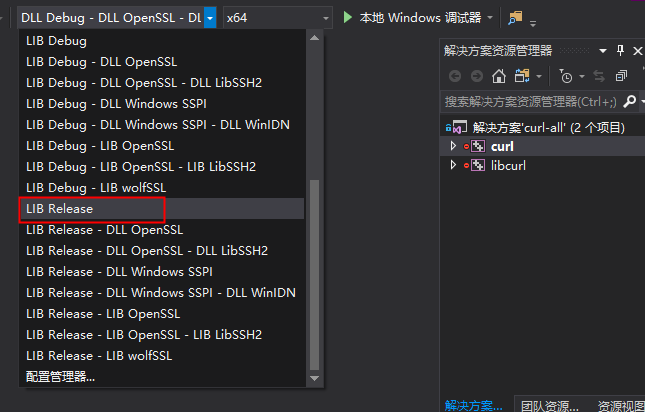Select LIB Debug - DLL Windows SSPI - DLL WinIDN
The image size is (645, 412).
(x=162, y=125)
